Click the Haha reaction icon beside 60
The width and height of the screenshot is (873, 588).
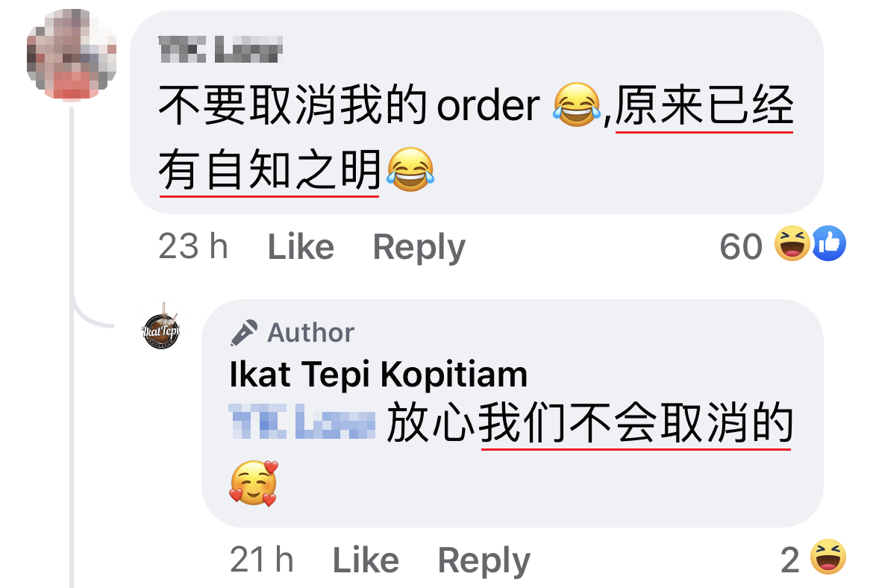click(x=792, y=244)
